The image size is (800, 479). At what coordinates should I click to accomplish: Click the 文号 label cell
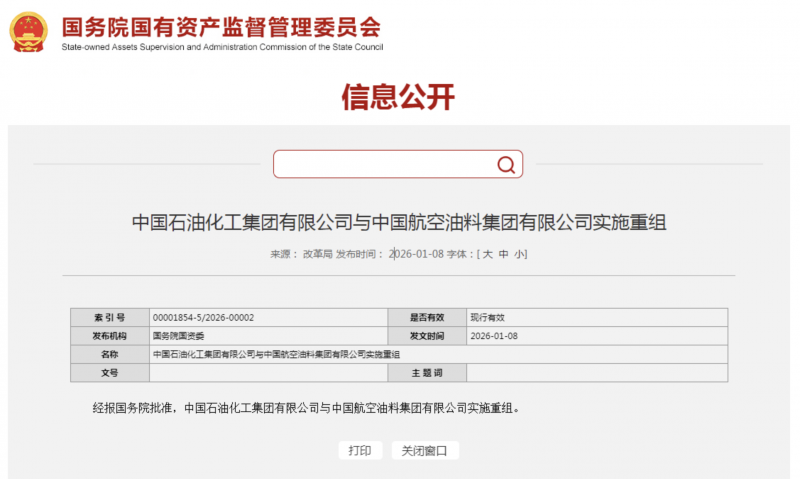click(110, 372)
